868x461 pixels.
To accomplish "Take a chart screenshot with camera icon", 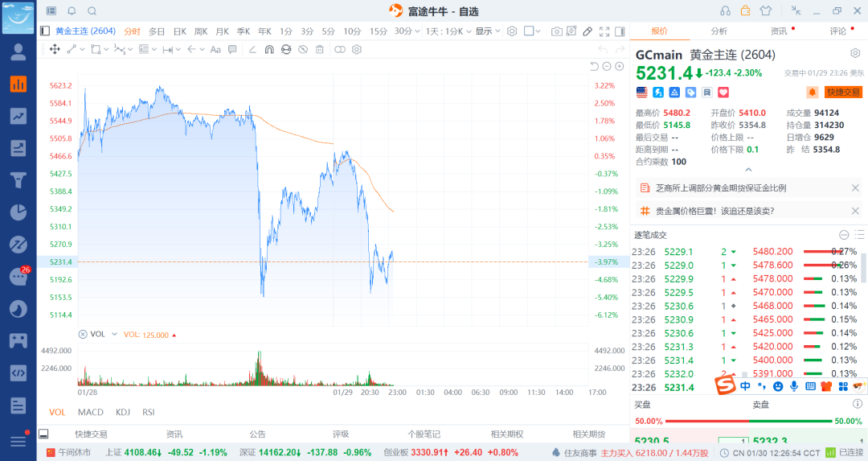I will (556, 31).
